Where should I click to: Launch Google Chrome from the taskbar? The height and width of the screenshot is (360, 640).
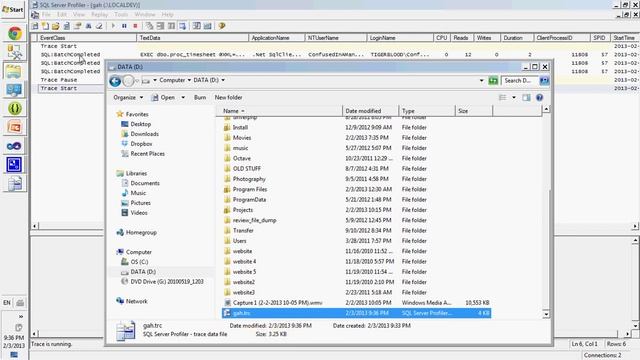14,33
